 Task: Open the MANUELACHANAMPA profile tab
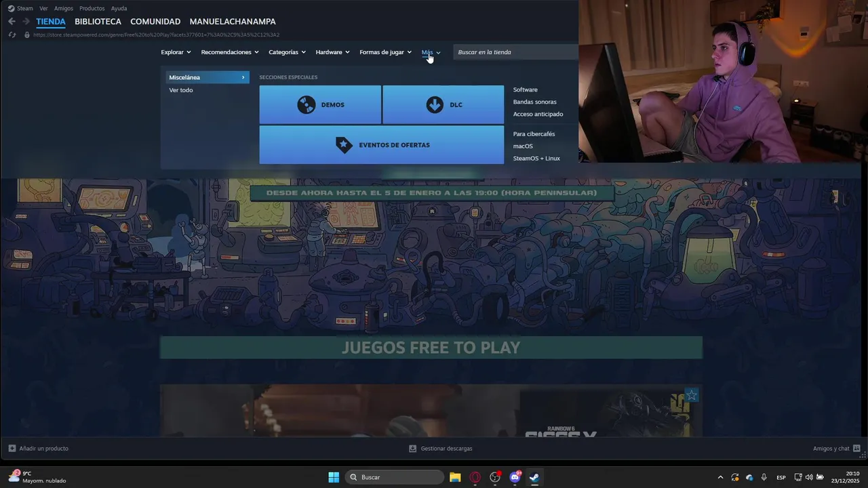(233, 22)
